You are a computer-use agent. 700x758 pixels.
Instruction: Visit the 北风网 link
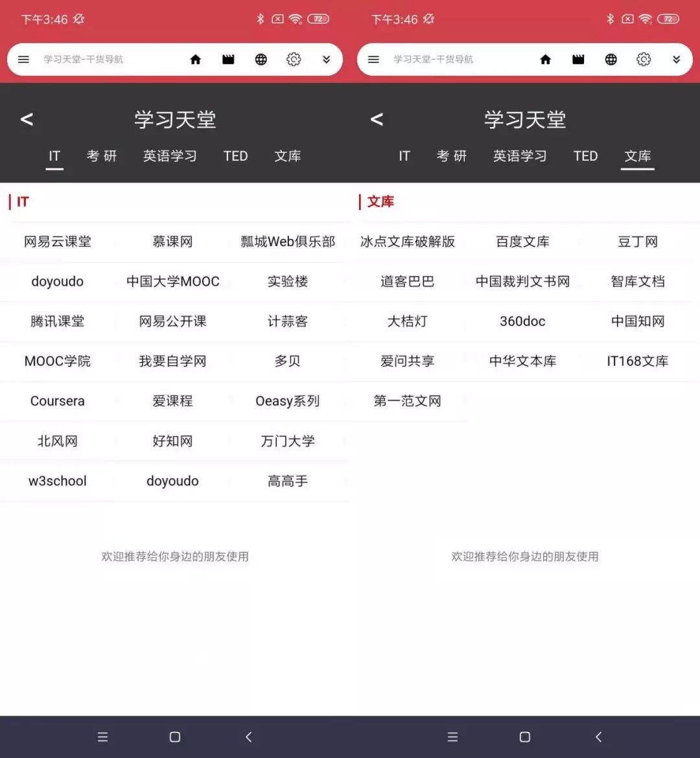click(58, 441)
